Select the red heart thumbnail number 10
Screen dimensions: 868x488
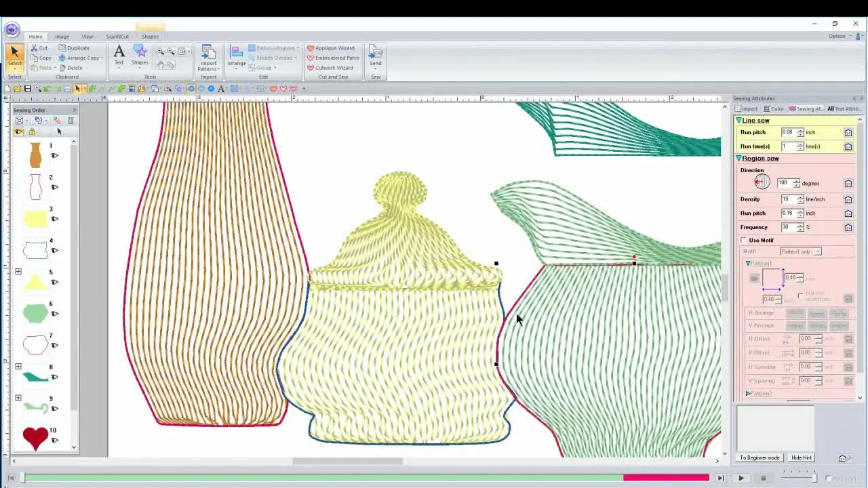coord(35,438)
